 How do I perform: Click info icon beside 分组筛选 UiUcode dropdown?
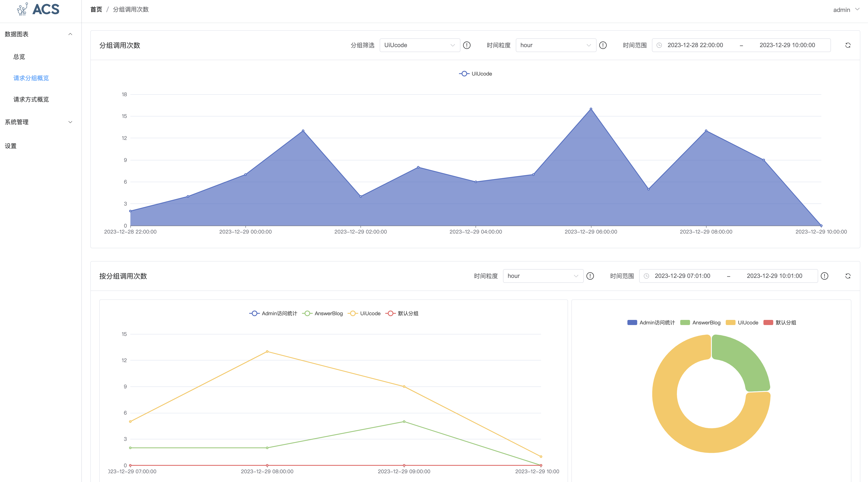coord(467,45)
